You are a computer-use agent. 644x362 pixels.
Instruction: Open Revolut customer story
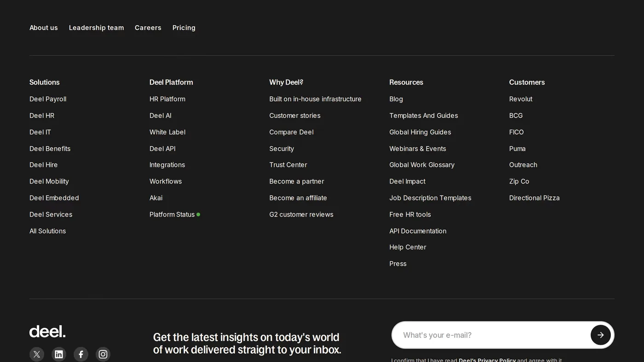click(x=521, y=99)
